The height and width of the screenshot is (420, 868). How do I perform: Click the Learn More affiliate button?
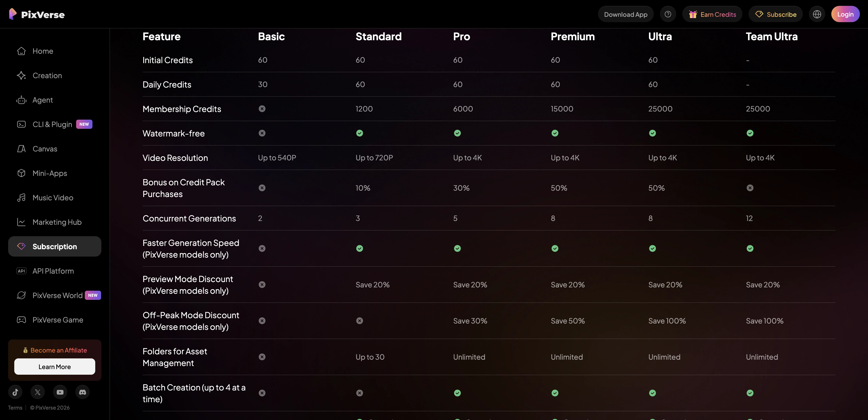55,367
